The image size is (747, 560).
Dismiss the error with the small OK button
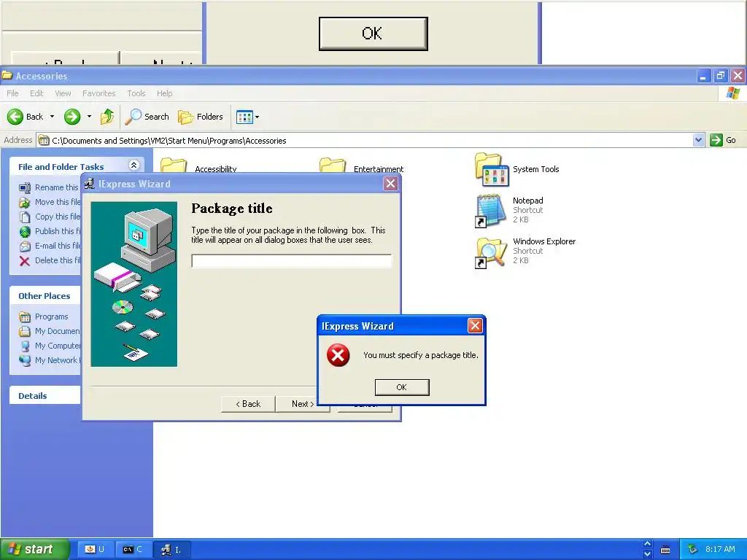click(x=402, y=387)
